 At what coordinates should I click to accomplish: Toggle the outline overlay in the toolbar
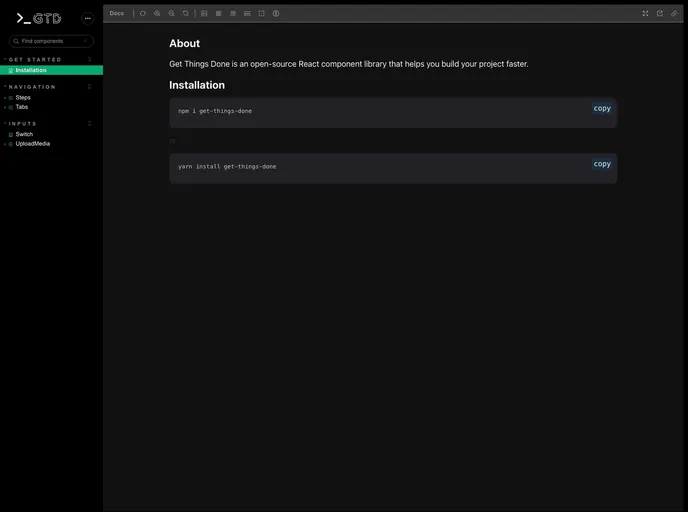click(x=261, y=13)
